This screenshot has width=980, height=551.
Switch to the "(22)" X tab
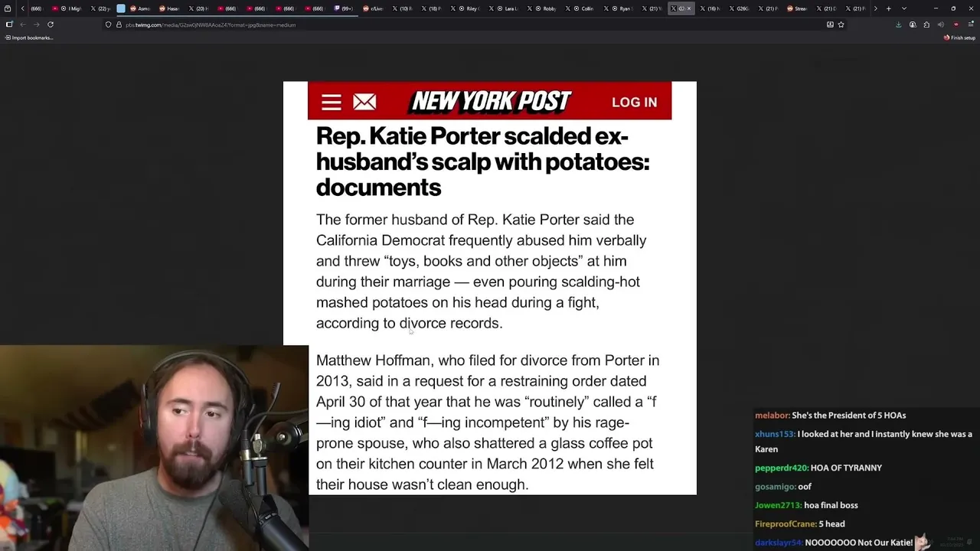tap(100, 8)
